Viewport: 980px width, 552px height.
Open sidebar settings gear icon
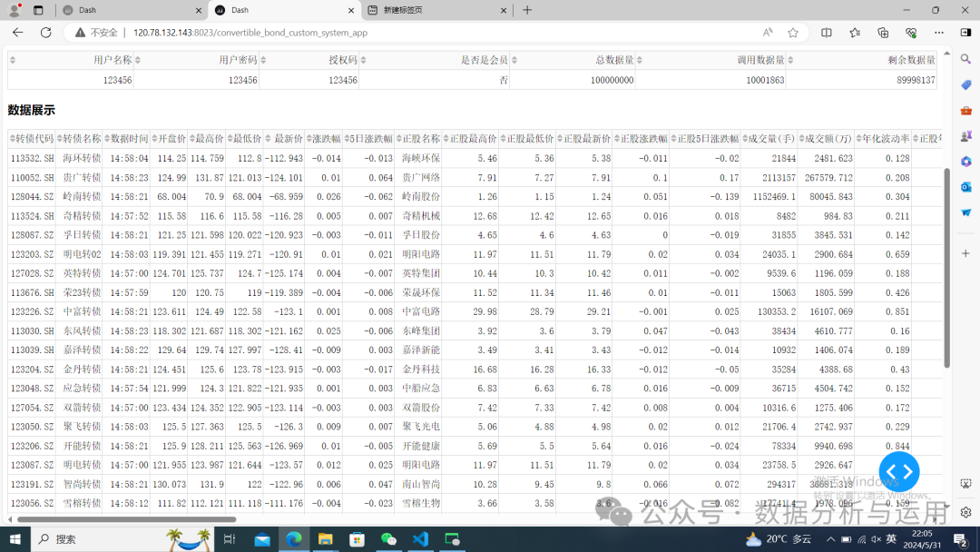(965, 513)
